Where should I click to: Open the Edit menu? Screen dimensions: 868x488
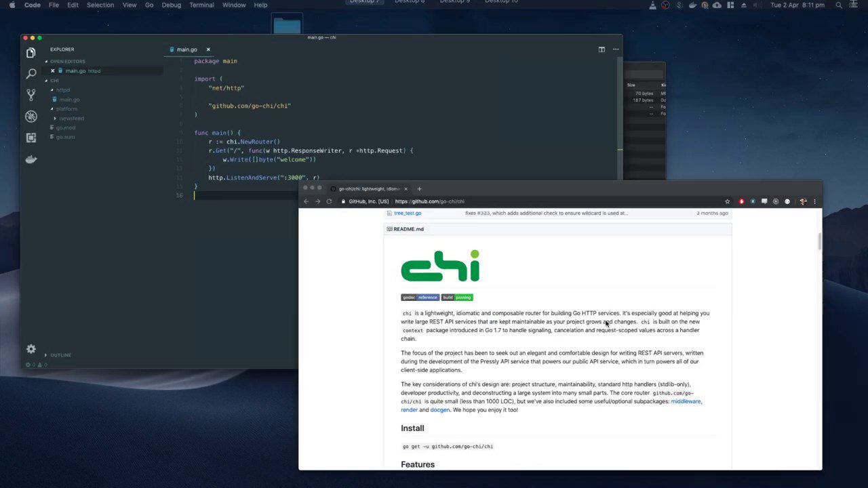coord(73,5)
